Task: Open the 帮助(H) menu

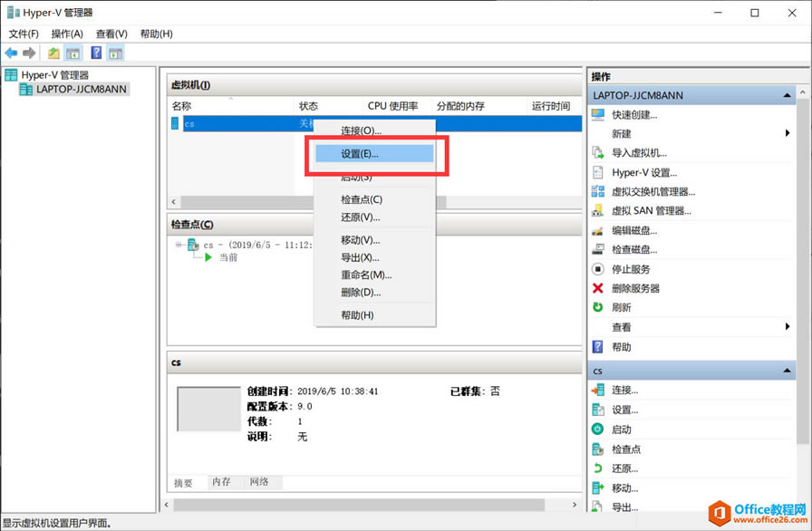Action: [157, 34]
